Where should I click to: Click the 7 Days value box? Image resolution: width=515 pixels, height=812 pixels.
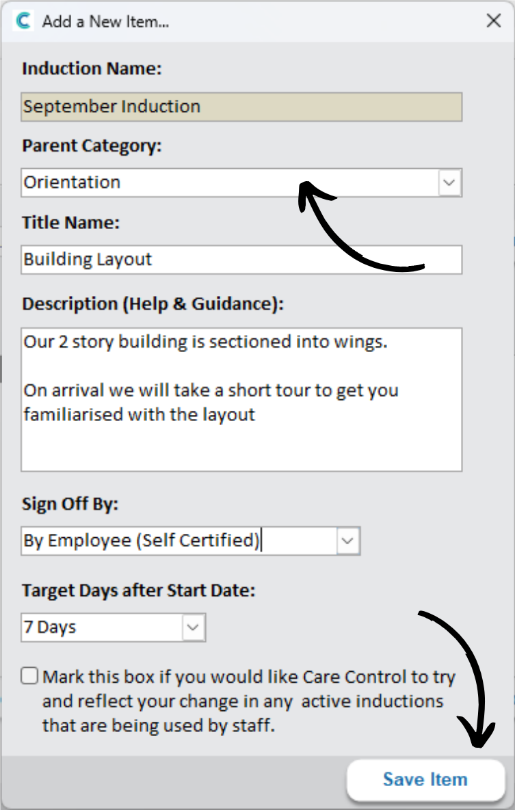coord(102,627)
